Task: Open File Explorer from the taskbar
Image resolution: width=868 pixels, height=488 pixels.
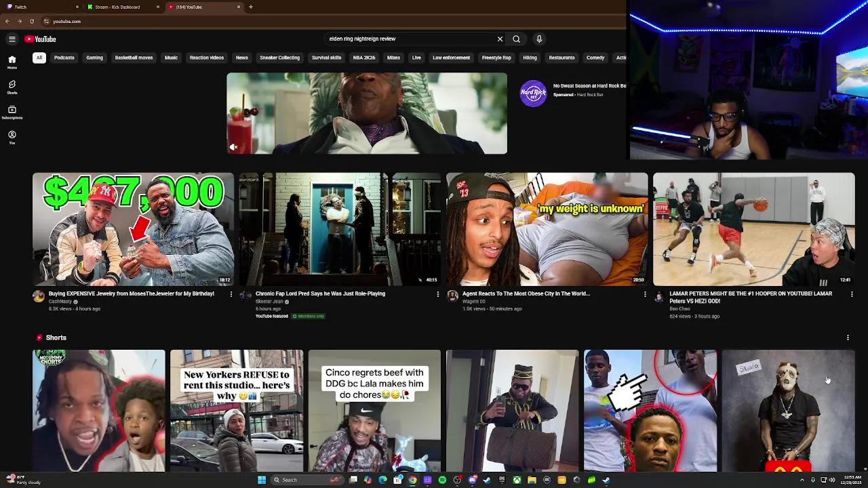Action: tap(532, 480)
